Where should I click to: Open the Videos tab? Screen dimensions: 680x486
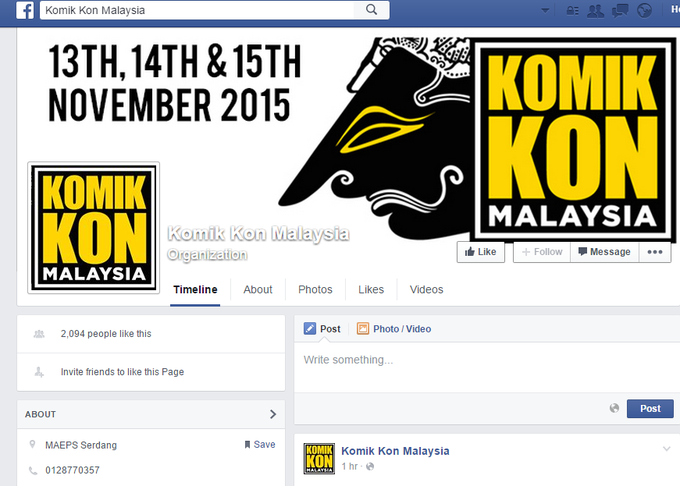click(426, 290)
